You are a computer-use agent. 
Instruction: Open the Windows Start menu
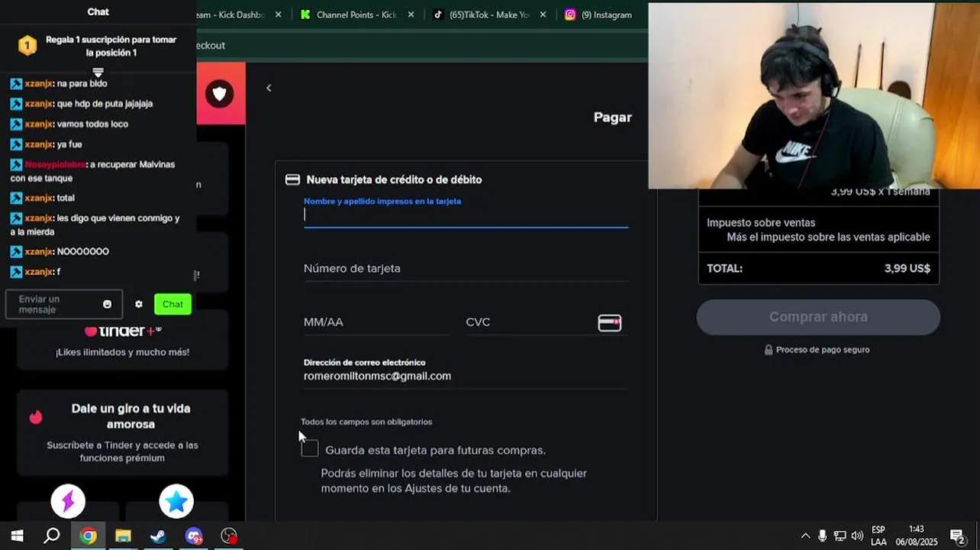(17, 536)
